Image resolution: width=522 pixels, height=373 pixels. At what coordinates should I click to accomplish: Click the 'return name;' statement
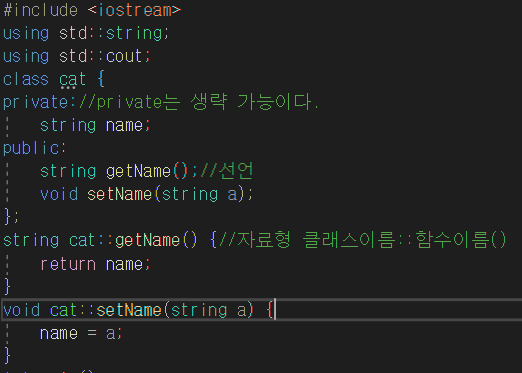point(95,264)
